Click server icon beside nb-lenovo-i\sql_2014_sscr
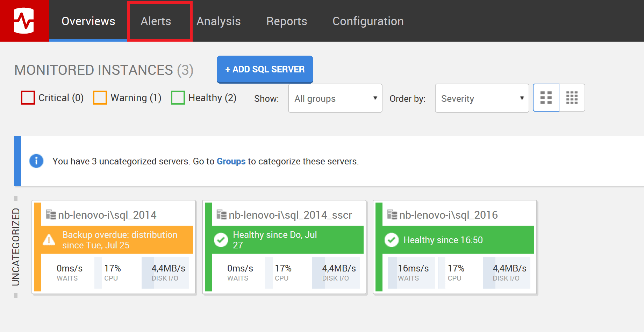Image resolution: width=644 pixels, height=332 pixels. (x=222, y=214)
